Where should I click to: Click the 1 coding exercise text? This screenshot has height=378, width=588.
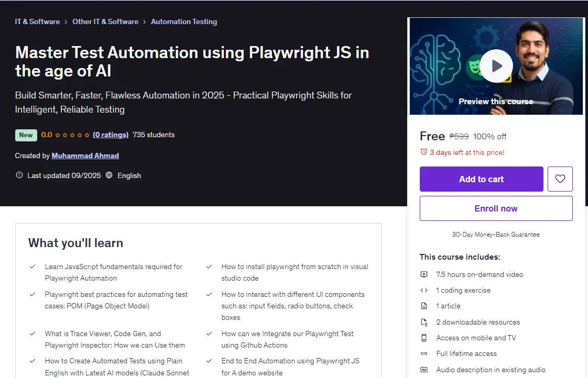[x=463, y=291]
